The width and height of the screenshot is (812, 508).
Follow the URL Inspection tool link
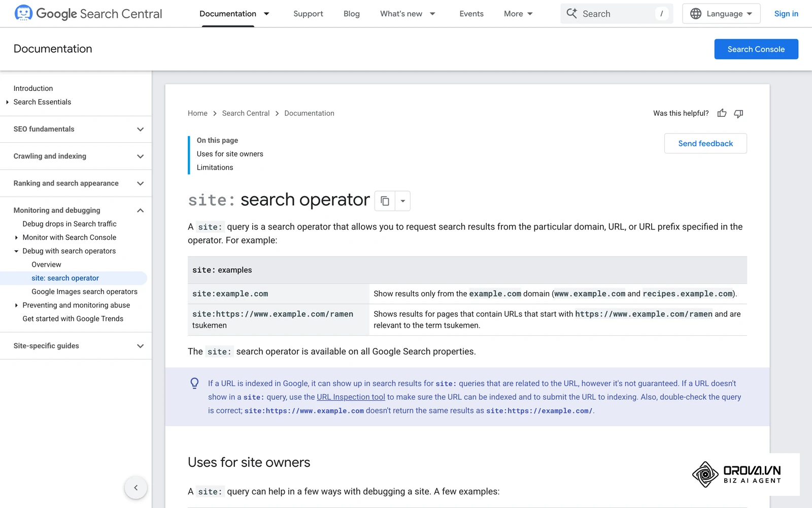(x=351, y=397)
